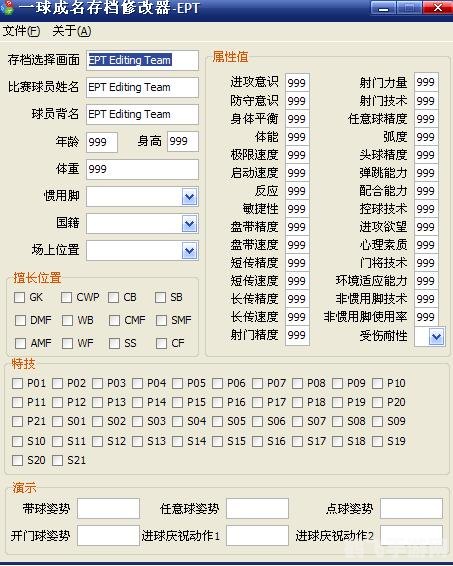Close the EPT editor window
The height and width of the screenshot is (566, 453).
(x=438, y=8)
